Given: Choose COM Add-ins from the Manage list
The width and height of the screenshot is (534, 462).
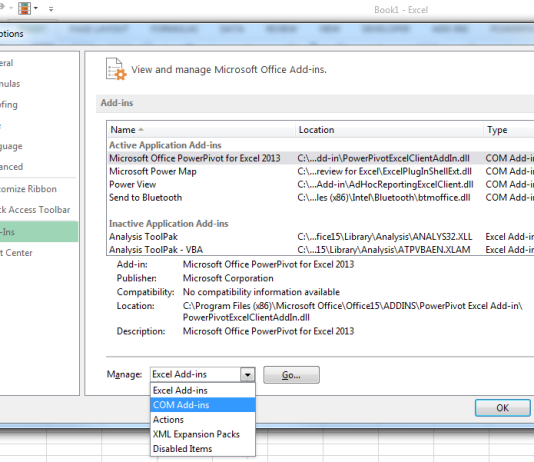Looking at the screenshot, I should 203,405.
